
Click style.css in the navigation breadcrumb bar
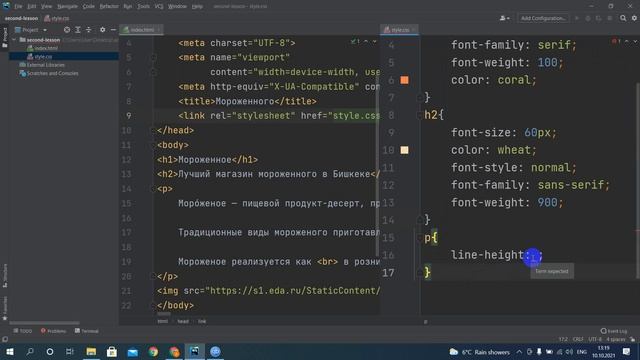click(x=57, y=18)
